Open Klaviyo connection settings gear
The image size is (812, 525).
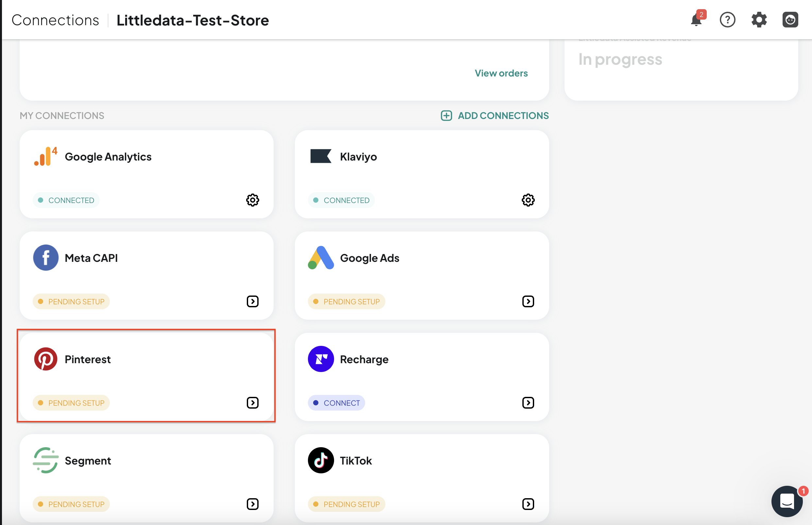click(528, 200)
